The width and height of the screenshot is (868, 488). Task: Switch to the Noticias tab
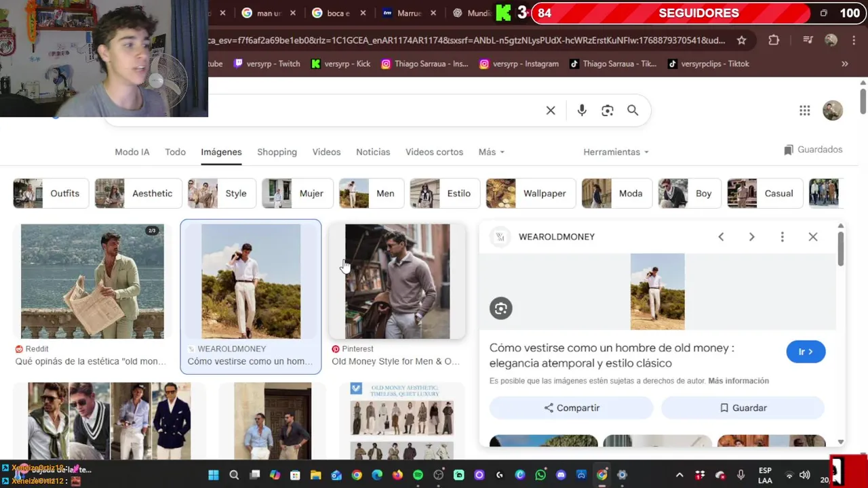(373, 152)
